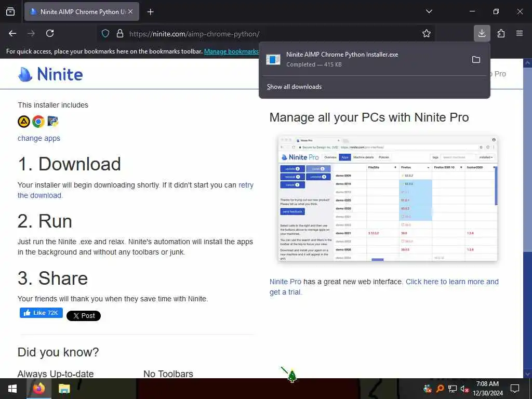Click the Ninite Pro text link
This screenshot has width=532, height=399.
tap(285, 282)
